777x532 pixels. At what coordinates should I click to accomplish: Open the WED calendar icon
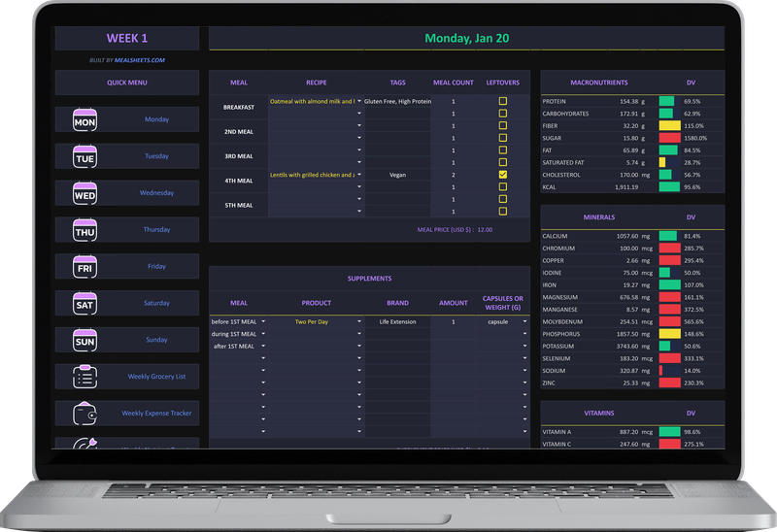tap(84, 193)
